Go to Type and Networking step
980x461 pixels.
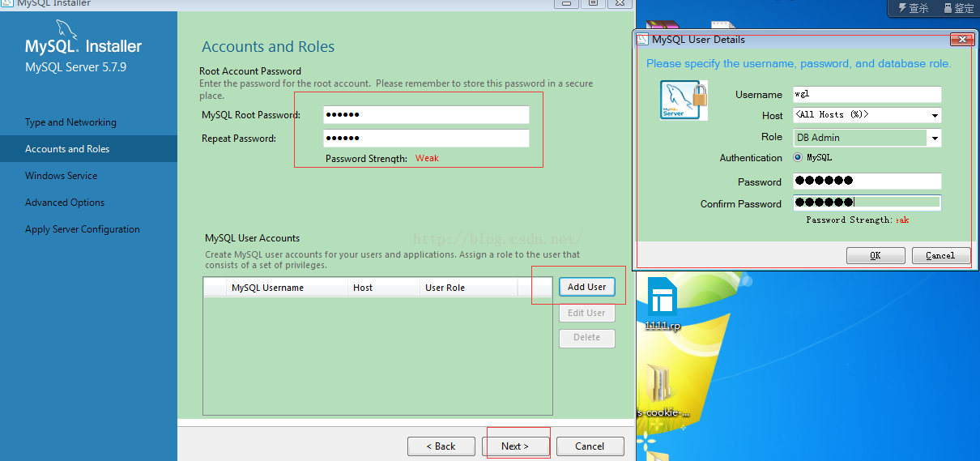pos(70,122)
